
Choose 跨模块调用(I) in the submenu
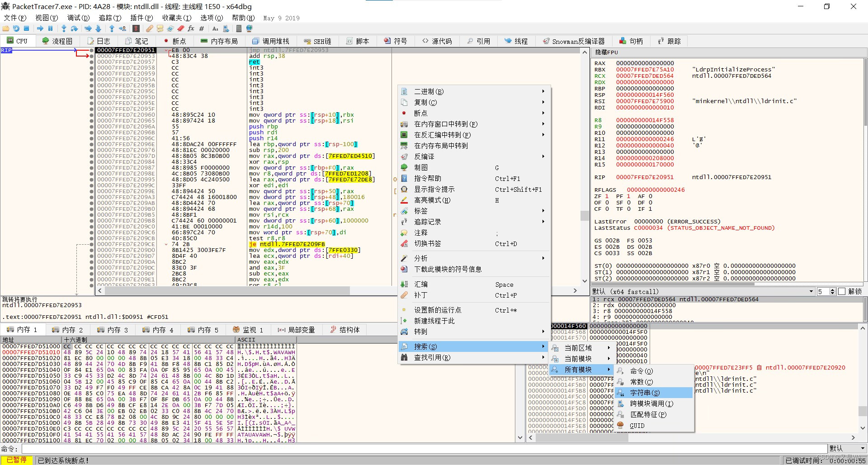tap(654, 403)
